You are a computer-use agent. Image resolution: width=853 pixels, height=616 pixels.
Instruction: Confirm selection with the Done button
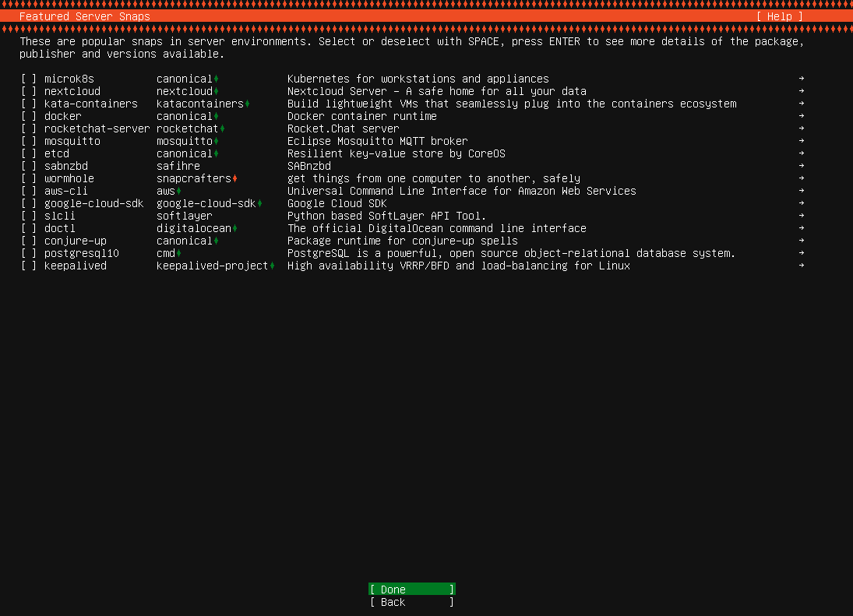pyautogui.click(x=412, y=590)
